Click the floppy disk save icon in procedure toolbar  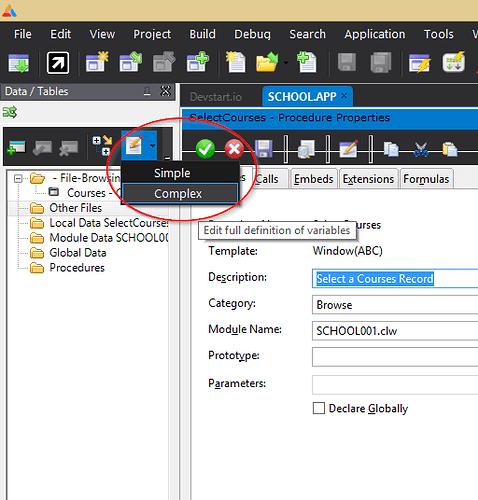(x=263, y=149)
